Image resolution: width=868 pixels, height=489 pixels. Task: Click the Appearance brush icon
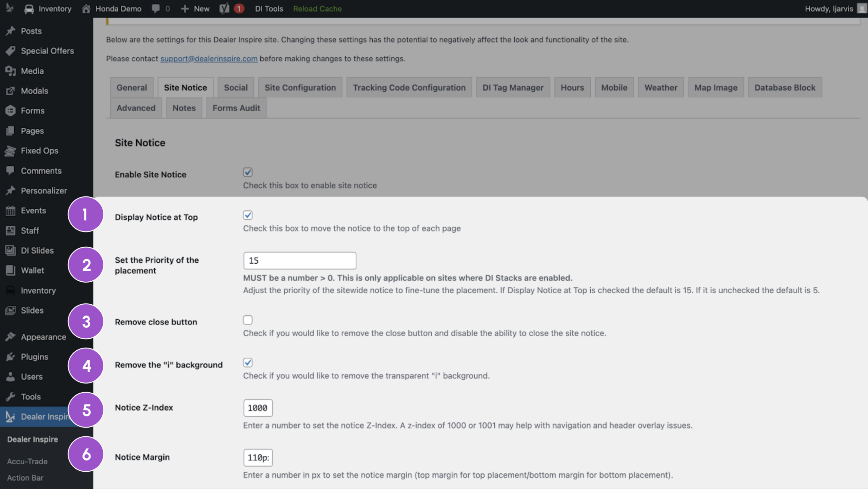click(x=11, y=337)
